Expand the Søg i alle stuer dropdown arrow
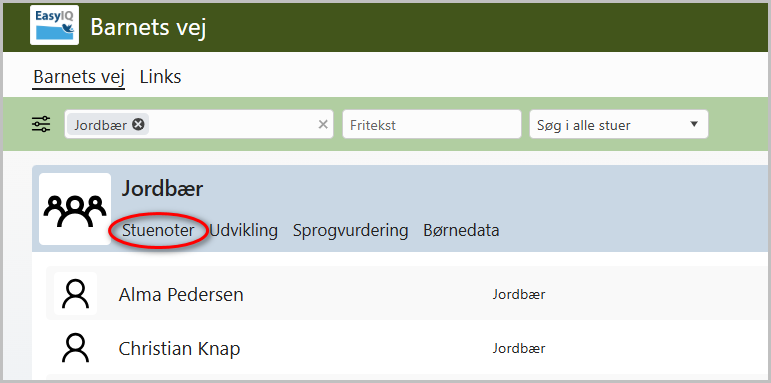 (694, 124)
